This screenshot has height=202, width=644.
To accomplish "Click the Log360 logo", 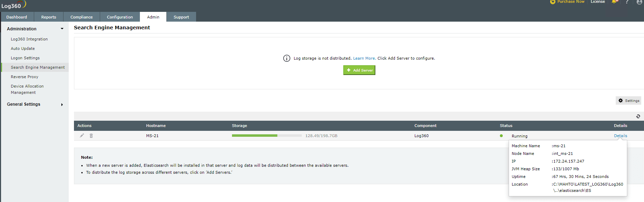I will (14, 5).
